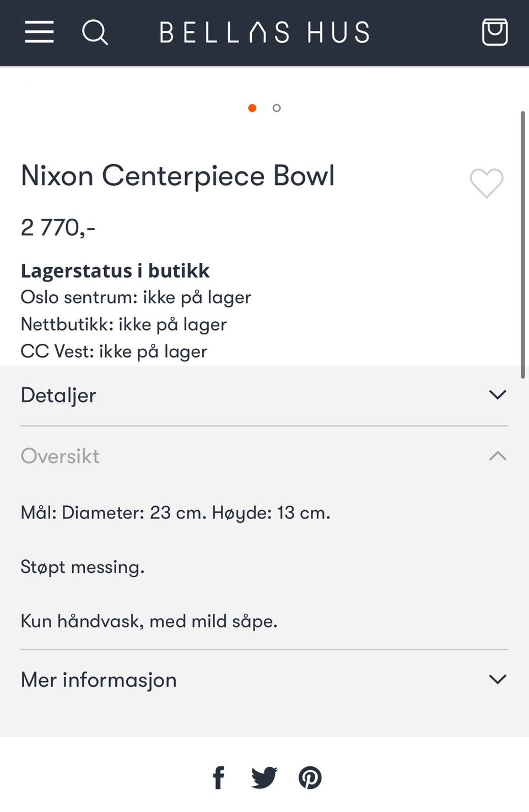The image size is (529, 812).
Task: Share product on Facebook
Action: pos(219,778)
